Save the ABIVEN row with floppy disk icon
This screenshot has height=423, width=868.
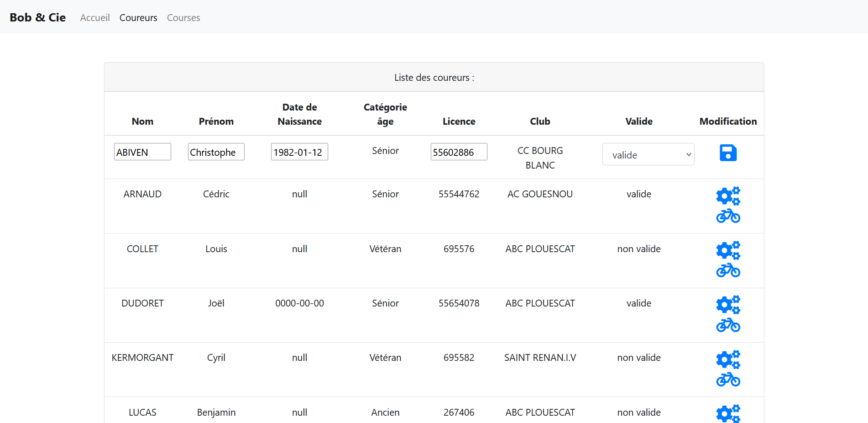728,153
